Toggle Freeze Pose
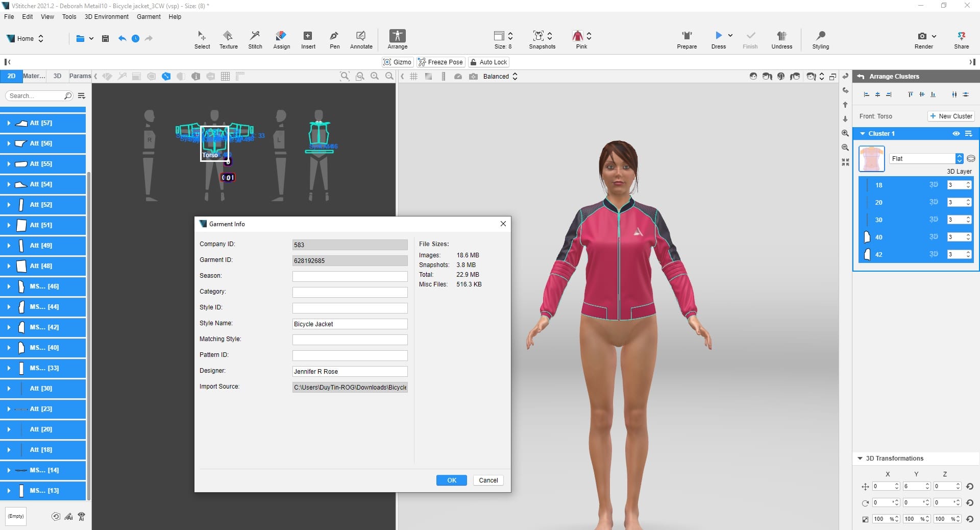Viewport: 980px width, 530px height. coord(440,62)
